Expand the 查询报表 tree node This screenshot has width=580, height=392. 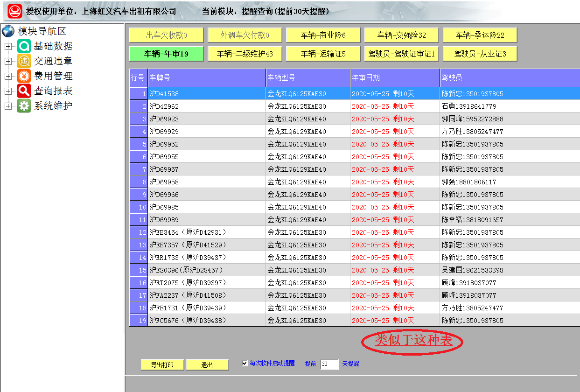8,91
